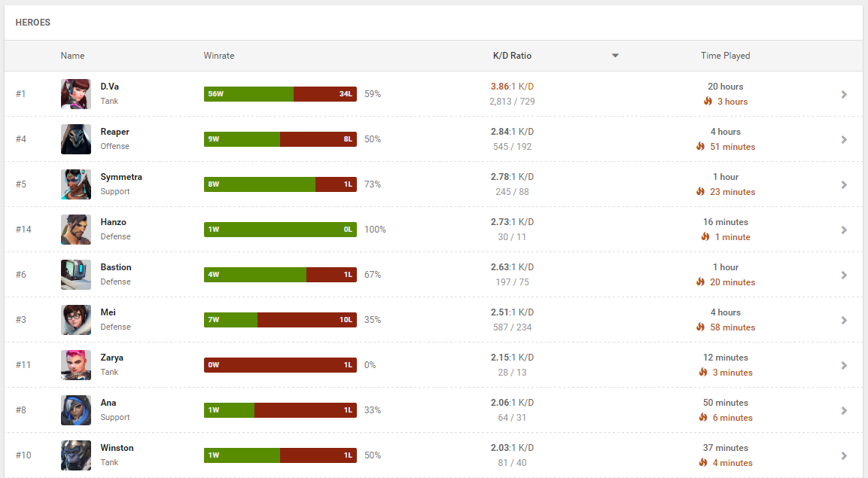The width and height of the screenshot is (868, 478).
Task: Click fire icon beside Bastion's 20 minutes
Action: click(701, 282)
